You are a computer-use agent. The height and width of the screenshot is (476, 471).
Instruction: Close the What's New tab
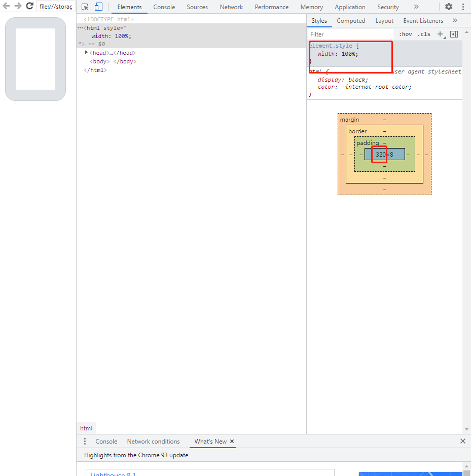coord(232,441)
